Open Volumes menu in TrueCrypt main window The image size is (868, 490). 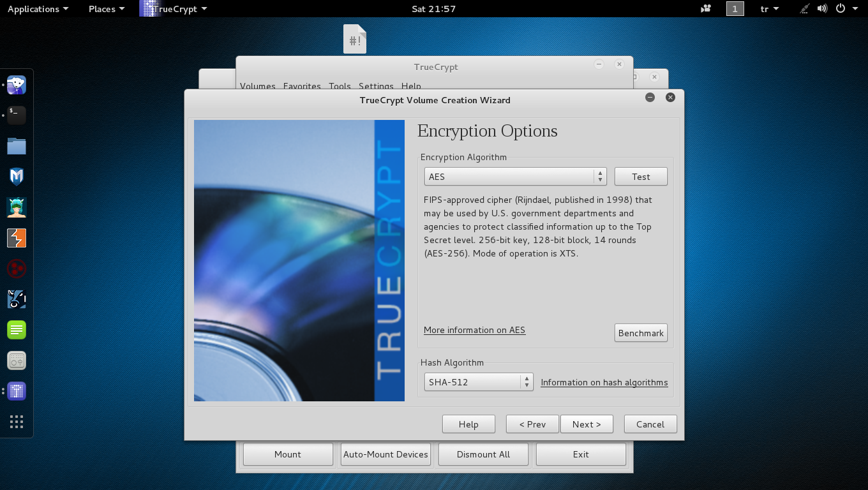258,85
